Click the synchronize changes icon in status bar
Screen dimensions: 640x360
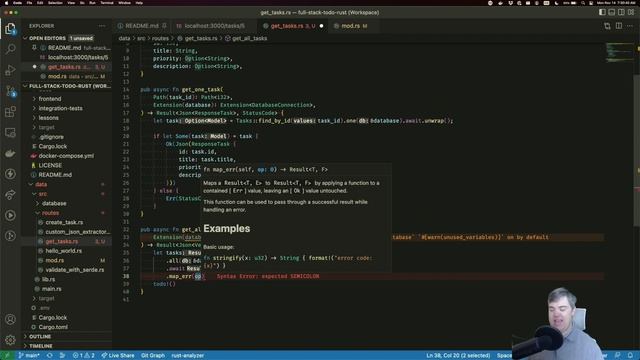[x=49, y=356]
